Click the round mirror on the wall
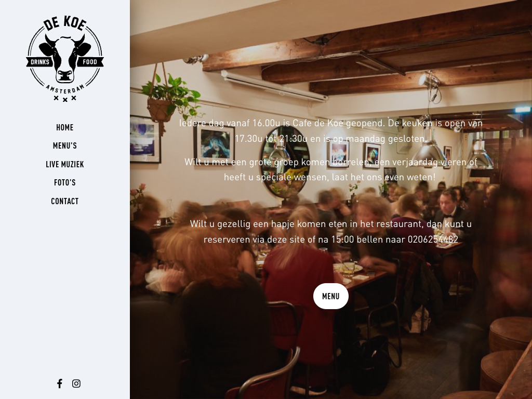The width and height of the screenshot is (532, 399). (284, 162)
